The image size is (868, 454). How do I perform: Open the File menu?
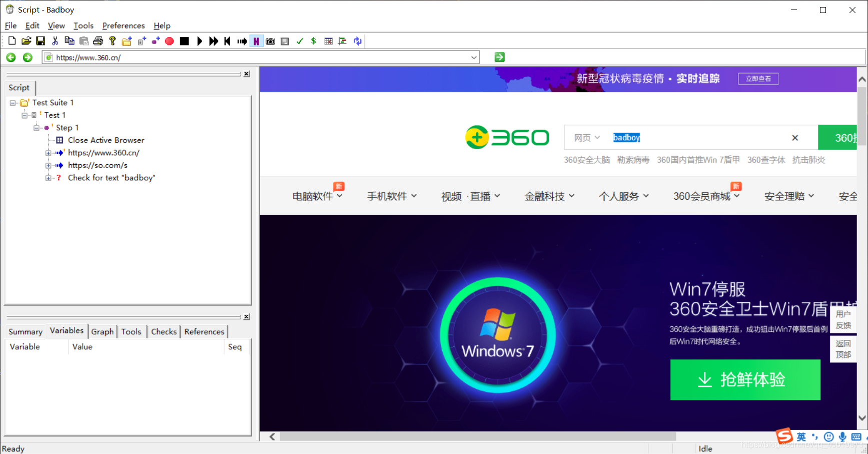[x=11, y=26]
